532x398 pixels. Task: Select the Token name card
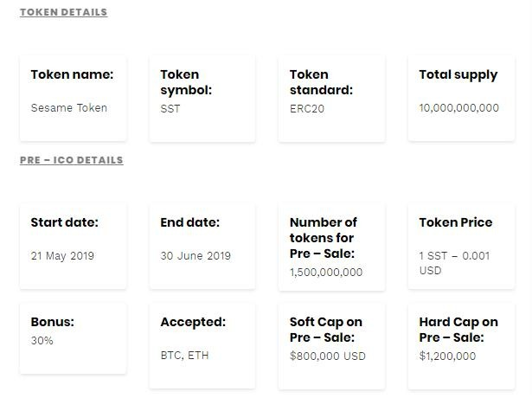73,99
